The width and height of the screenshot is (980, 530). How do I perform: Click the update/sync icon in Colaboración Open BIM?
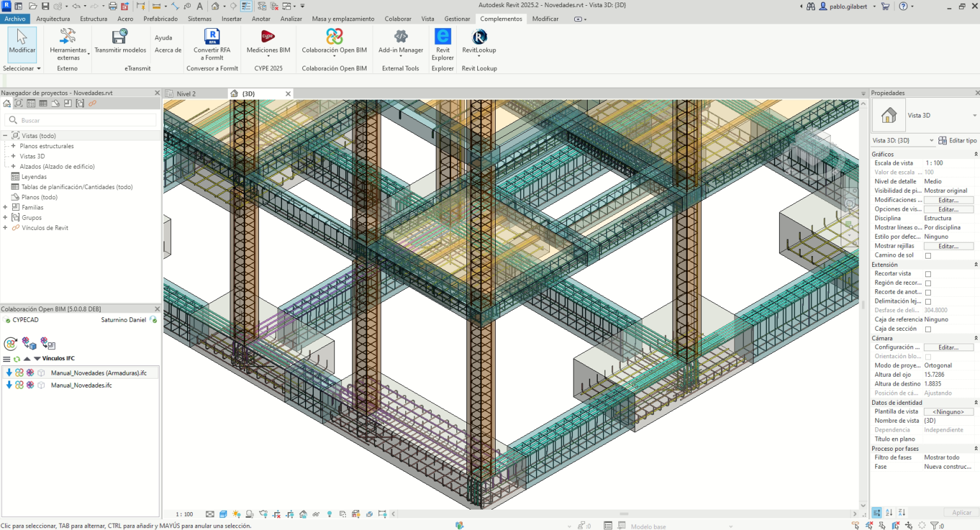tap(11, 343)
